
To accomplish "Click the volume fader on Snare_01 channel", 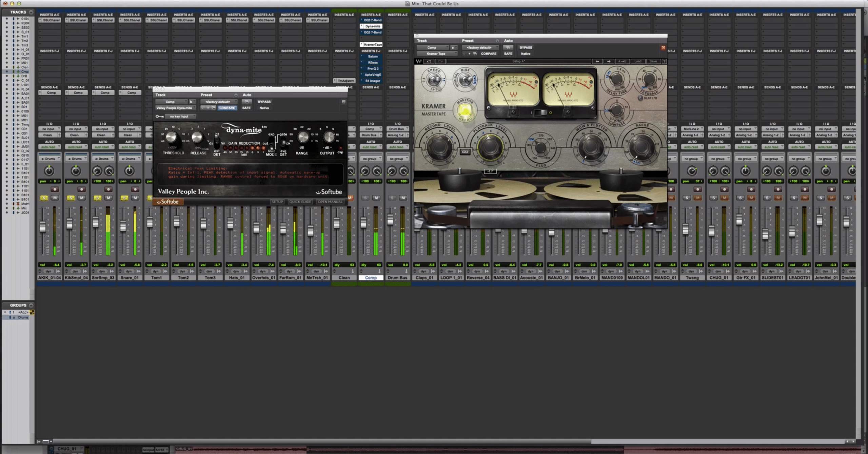I will pos(123,225).
